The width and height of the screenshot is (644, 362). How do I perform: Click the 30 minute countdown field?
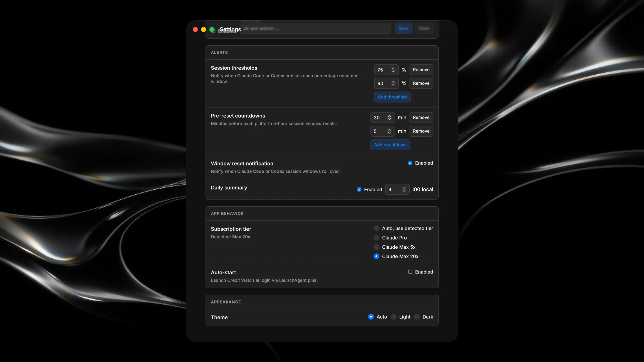pyautogui.click(x=383, y=117)
